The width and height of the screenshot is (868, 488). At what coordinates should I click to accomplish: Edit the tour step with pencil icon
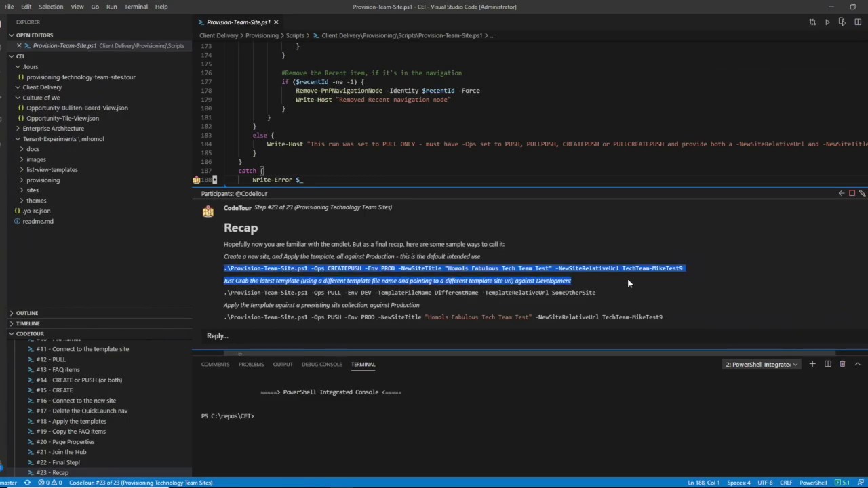(x=863, y=193)
